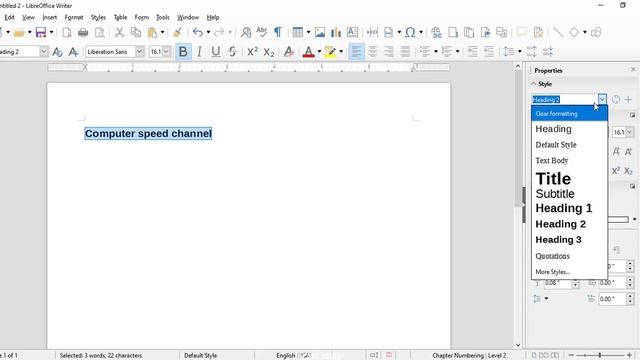Click the Insert Text Box icon
Screen dimensions: 640x360
(352, 32)
